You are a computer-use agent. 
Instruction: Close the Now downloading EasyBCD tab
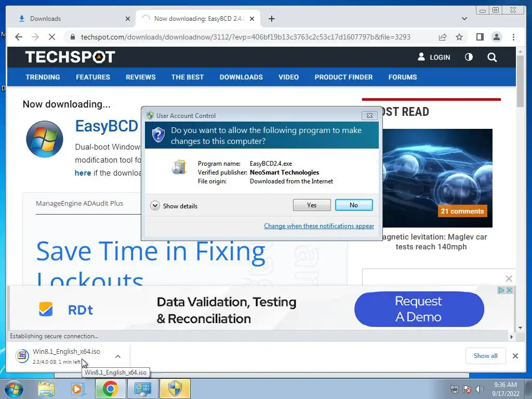click(252, 19)
